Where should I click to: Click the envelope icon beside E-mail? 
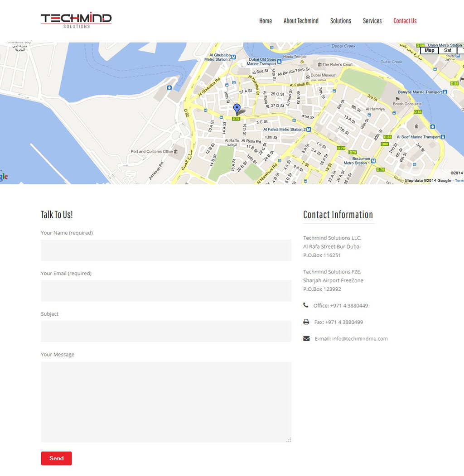tap(306, 338)
